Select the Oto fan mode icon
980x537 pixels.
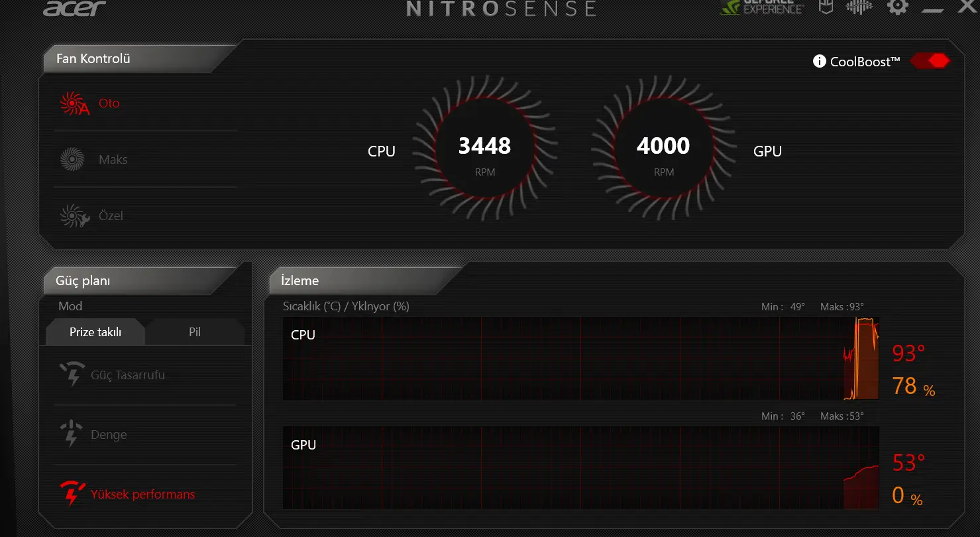tap(74, 104)
